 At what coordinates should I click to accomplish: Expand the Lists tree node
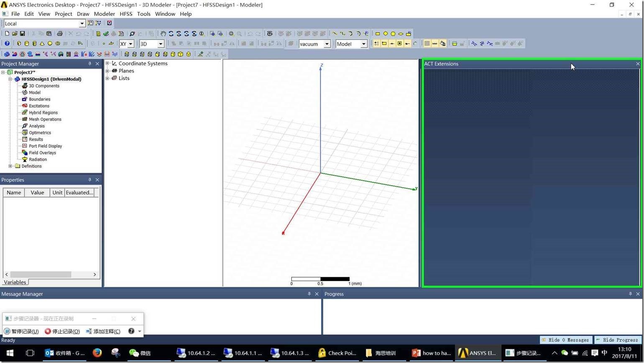107,78
